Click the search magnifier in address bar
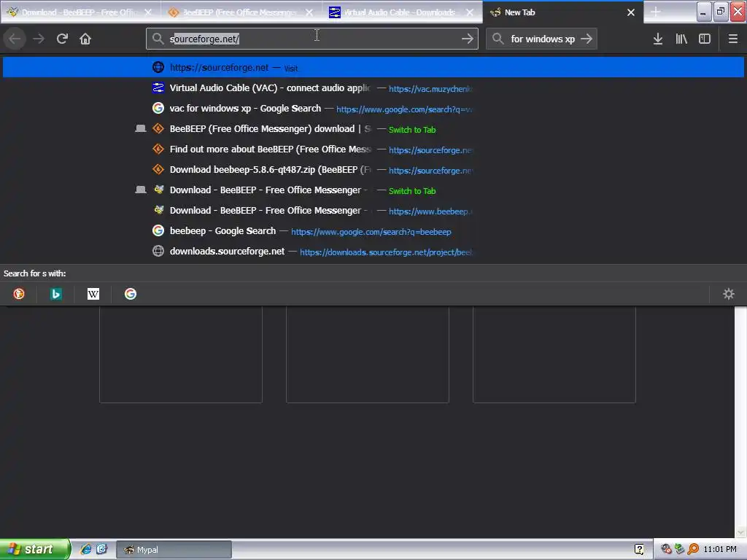This screenshot has width=747, height=560. click(158, 39)
